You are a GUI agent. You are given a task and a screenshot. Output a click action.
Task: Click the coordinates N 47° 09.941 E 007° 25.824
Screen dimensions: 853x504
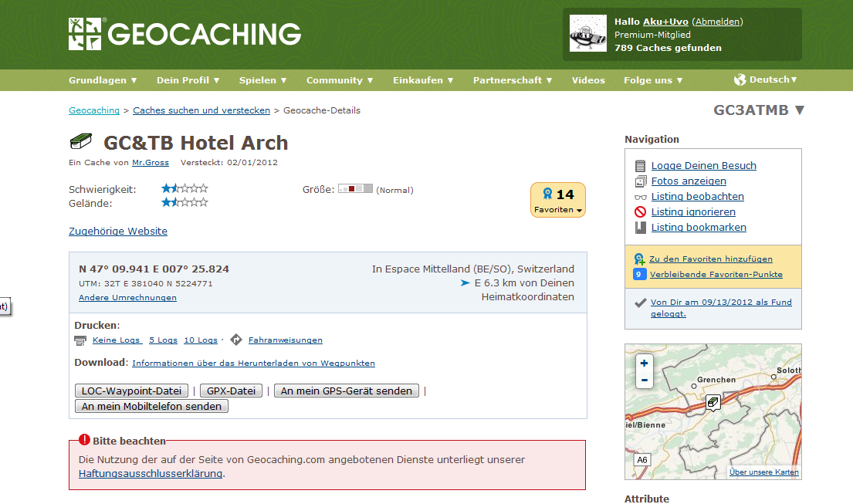154,269
